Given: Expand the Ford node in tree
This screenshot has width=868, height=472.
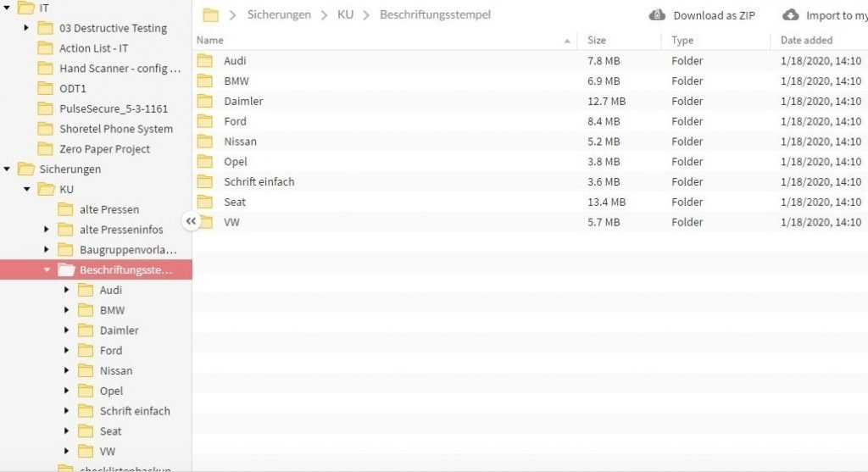Looking at the screenshot, I should point(66,350).
